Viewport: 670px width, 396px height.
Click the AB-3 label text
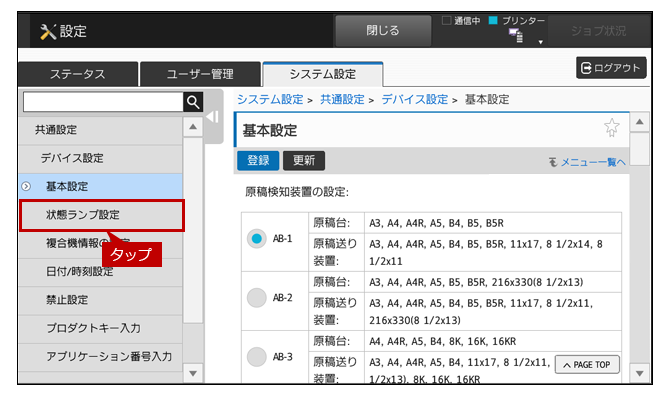point(282,357)
